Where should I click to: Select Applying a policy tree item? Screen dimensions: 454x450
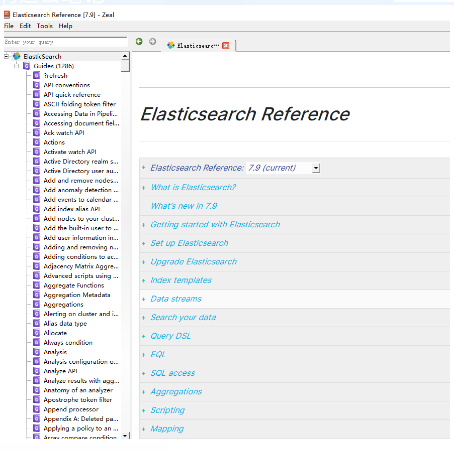(x=81, y=428)
